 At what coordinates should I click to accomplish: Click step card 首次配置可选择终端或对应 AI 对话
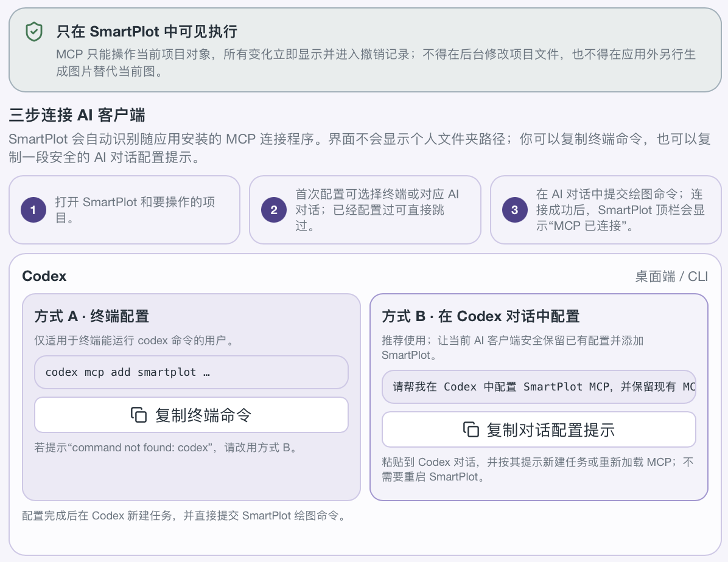point(365,210)
